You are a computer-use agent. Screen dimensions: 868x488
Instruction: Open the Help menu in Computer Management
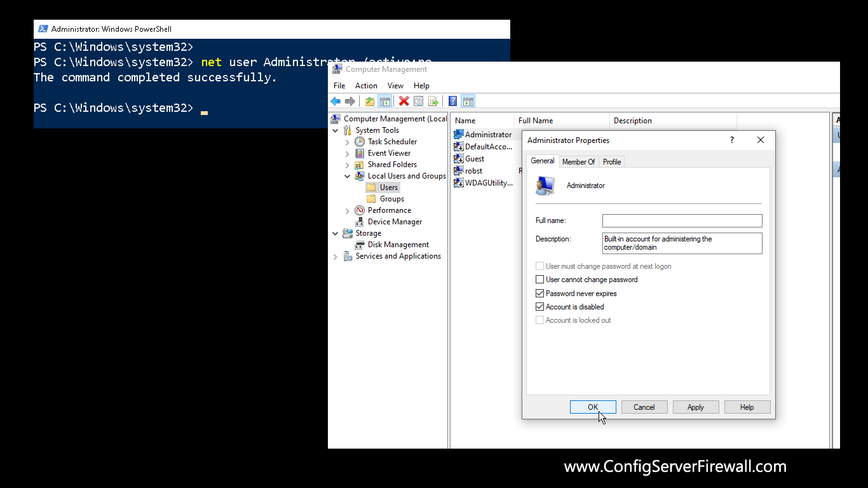(421, 86)
